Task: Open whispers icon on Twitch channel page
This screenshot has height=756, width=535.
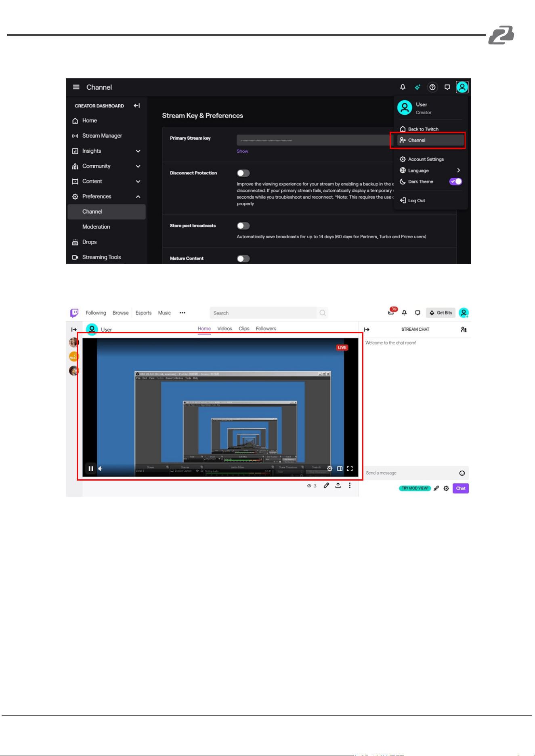Action: click(x=418, y=313)
